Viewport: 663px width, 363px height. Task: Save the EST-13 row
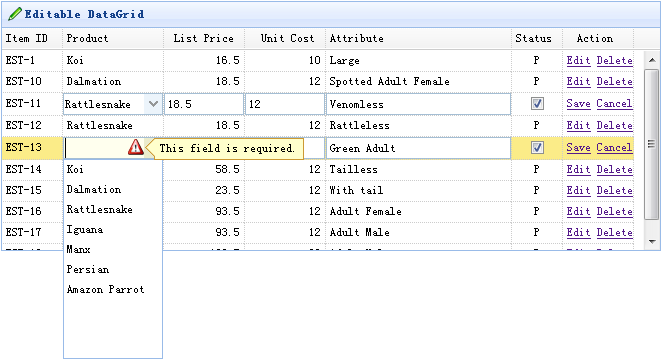tap(578, 148)
